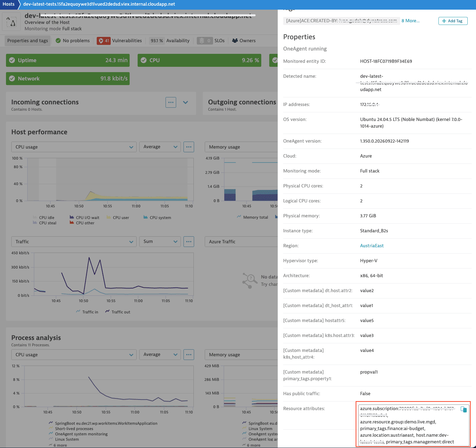
Task: Open the AustriaEast region link
Action: click(x=372, y=246)
